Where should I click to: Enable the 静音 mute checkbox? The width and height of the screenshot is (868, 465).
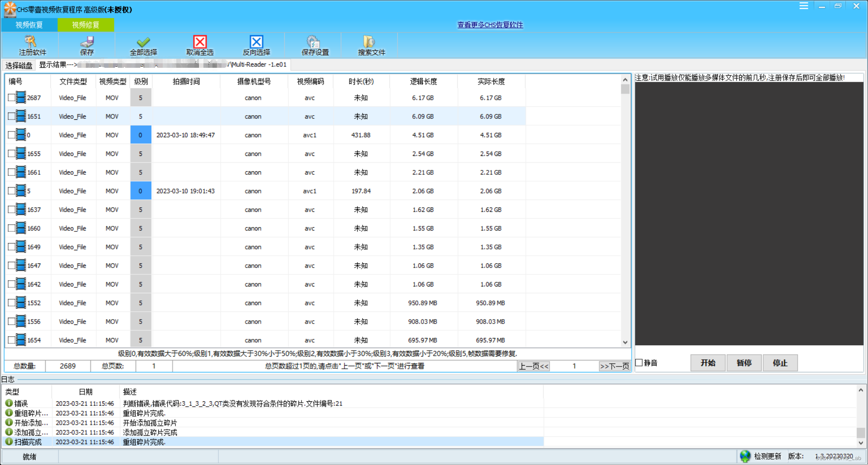639,362
